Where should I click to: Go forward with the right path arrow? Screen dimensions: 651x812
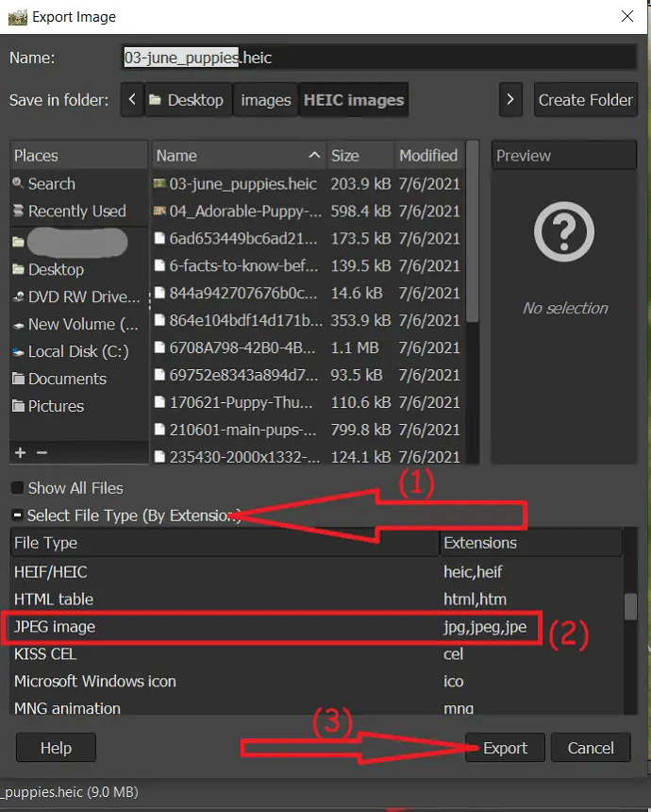[510, 99]
